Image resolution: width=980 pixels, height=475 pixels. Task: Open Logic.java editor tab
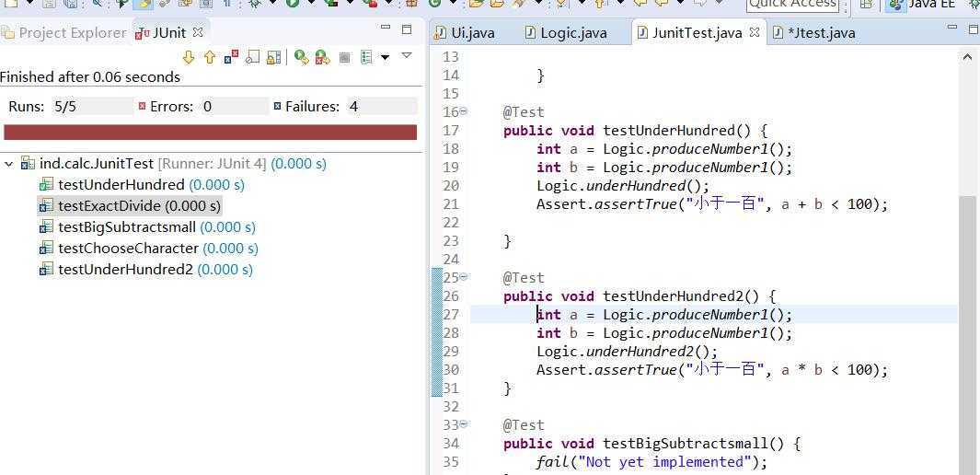pyautogui.click(x=572, y=33)
